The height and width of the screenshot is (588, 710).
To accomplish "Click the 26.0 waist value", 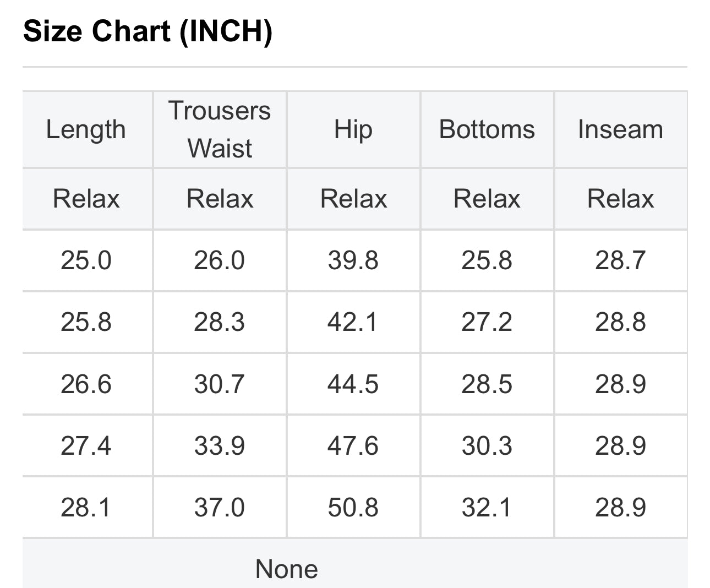I will coord(219,260).
